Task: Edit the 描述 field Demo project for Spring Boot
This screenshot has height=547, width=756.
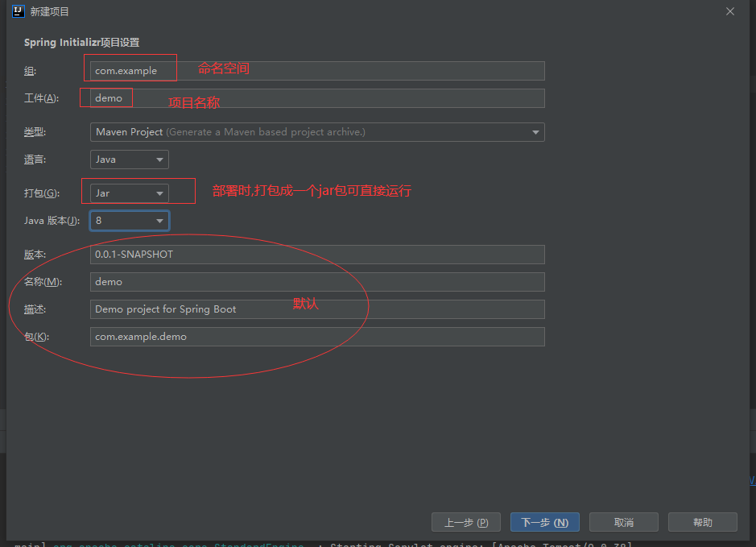Action: click(317, 309)
